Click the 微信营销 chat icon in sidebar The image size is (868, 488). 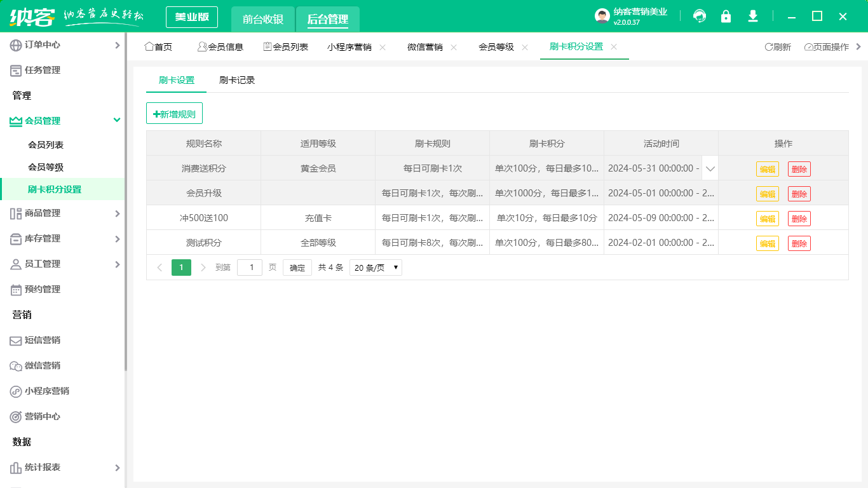click(15, 365)
